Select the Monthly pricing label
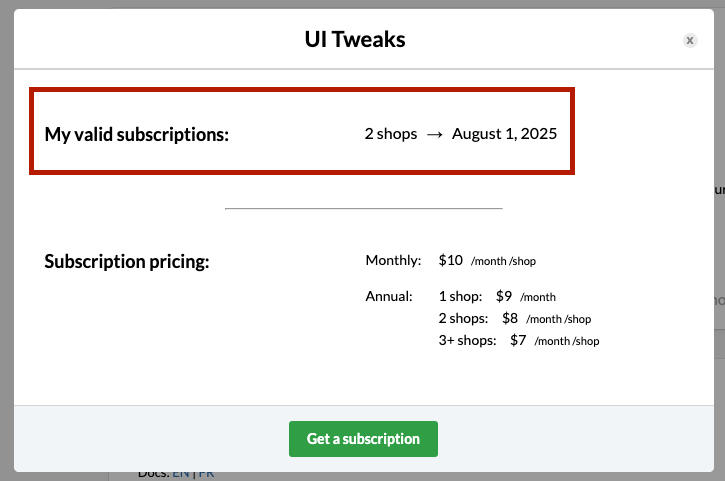 point(393,260)
